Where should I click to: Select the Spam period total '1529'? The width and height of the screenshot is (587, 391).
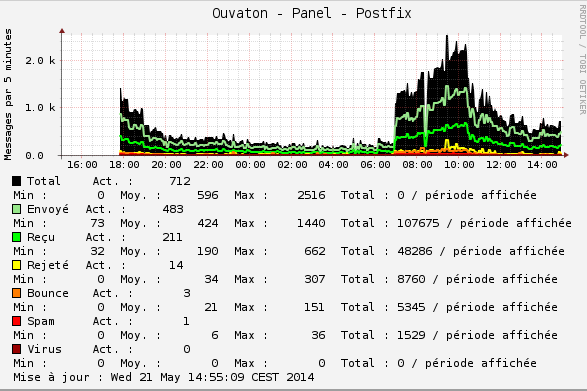[411, 335]
